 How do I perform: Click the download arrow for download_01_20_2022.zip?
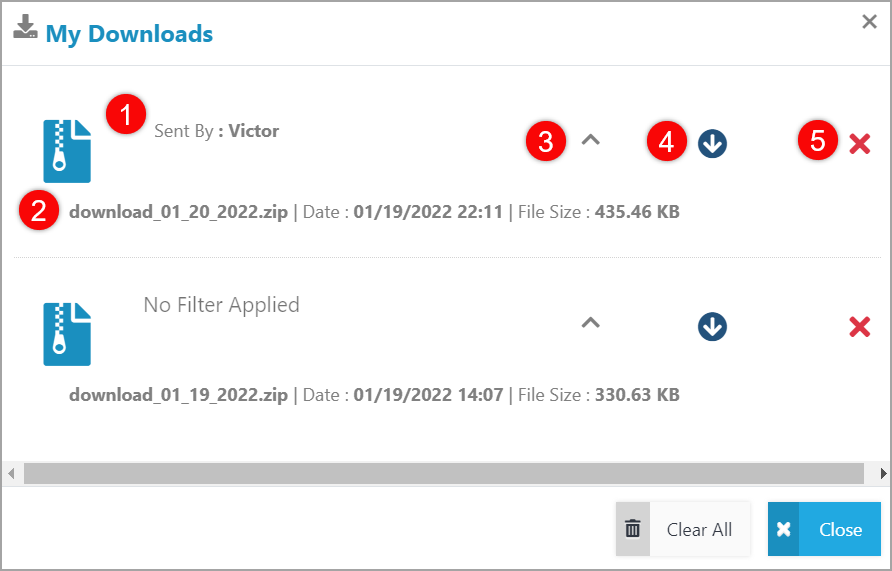(712, 144)
